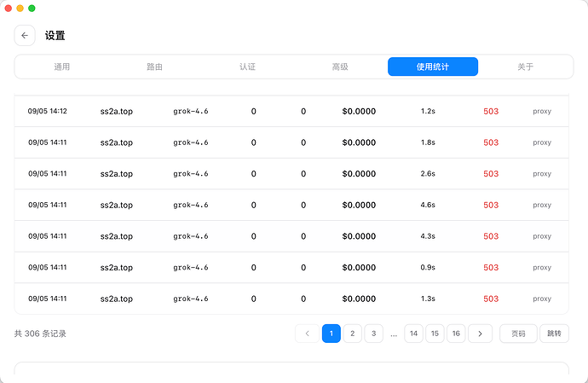Jump to page 2 of records

click(x=353, y=334)
